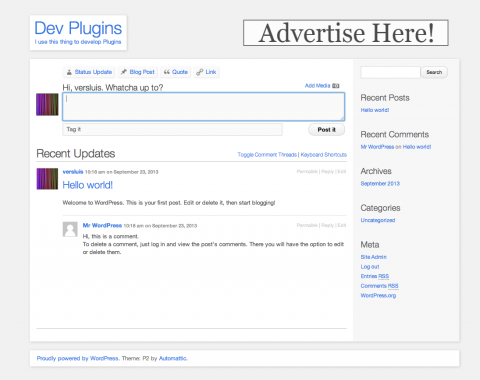This screenshot has height=380, width=480.
Task: Submit with the Post it button
Action: coord(326,130)
